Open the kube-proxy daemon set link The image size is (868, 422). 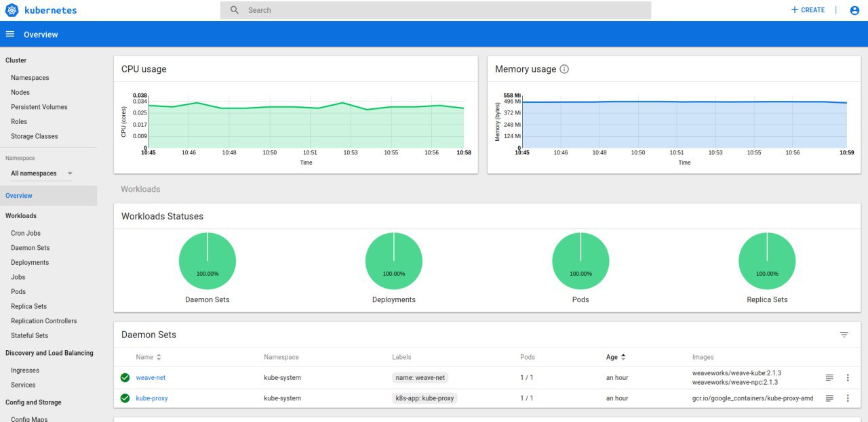152,398
